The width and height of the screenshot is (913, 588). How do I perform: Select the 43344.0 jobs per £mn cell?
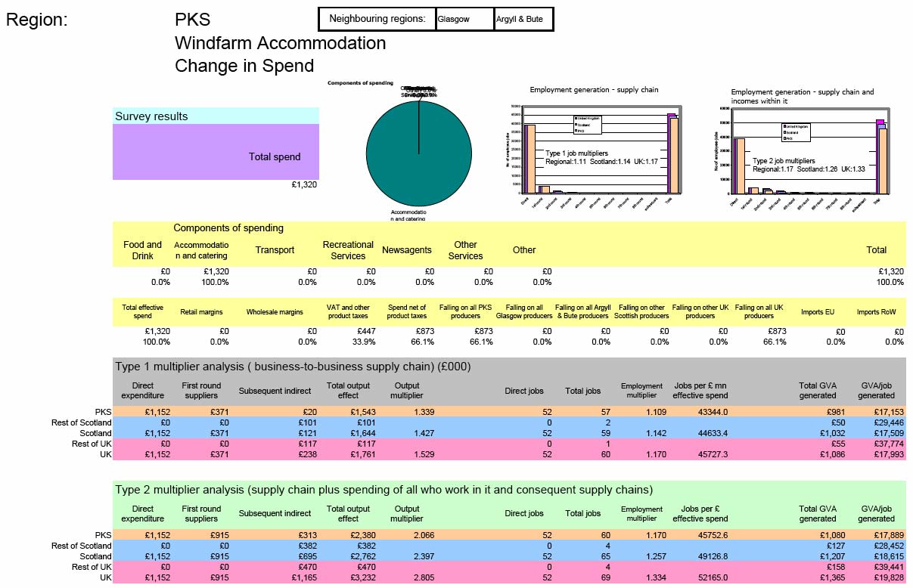[712, 412]
